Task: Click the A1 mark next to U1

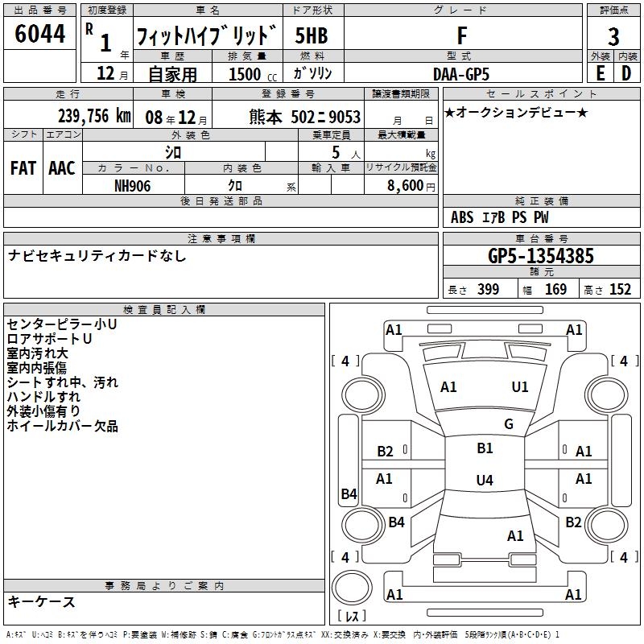Action: [x=448, y=387]
